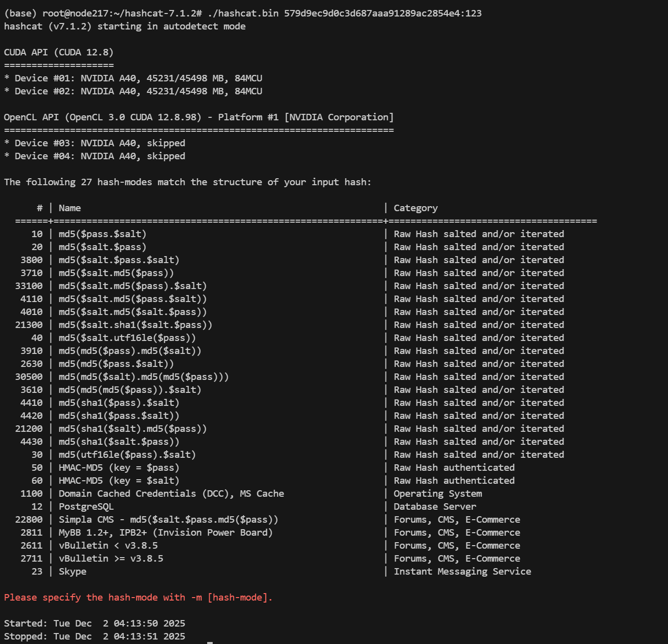Click the 'Domain Cached Credentials (DCC), MS Cache' line
This screenshot has height=644, width=668.
(171, 494)
